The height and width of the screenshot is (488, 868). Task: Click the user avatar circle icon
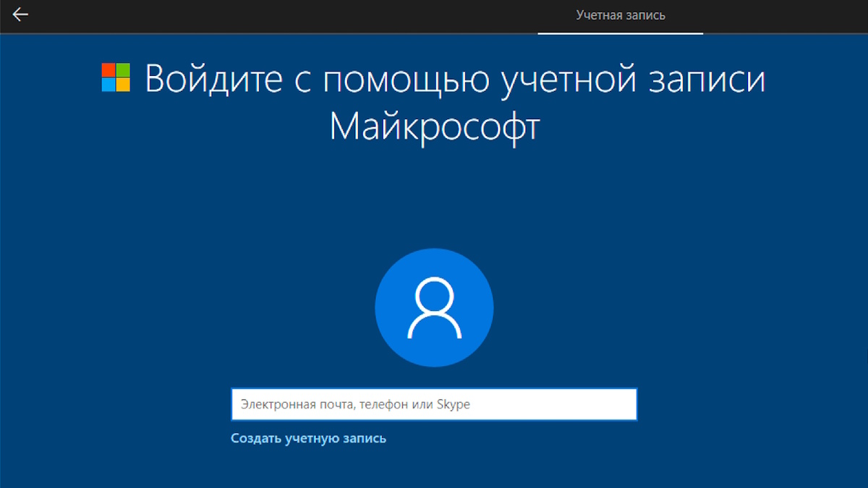(434, 309)
